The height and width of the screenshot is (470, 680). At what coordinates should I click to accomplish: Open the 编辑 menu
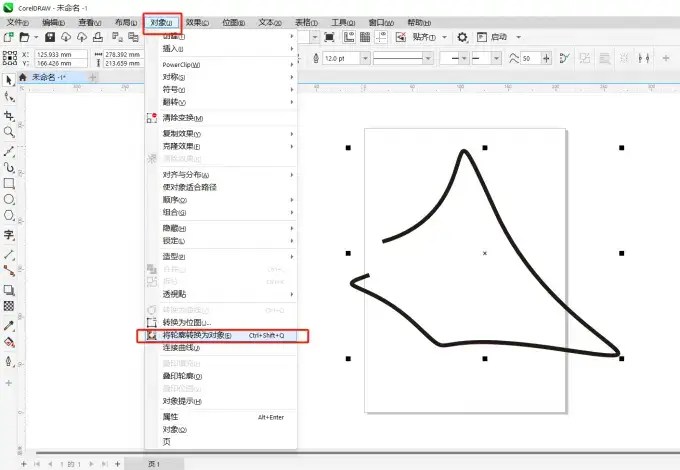pyautogui.click(x=53, y=23)
